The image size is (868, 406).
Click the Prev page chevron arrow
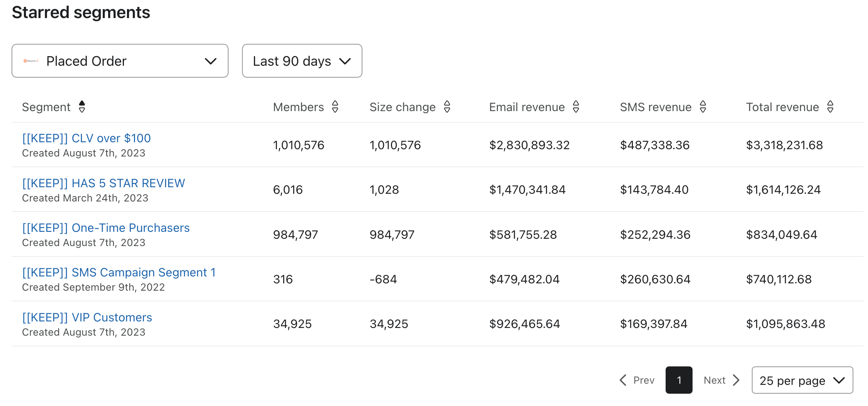coord(623,380)
